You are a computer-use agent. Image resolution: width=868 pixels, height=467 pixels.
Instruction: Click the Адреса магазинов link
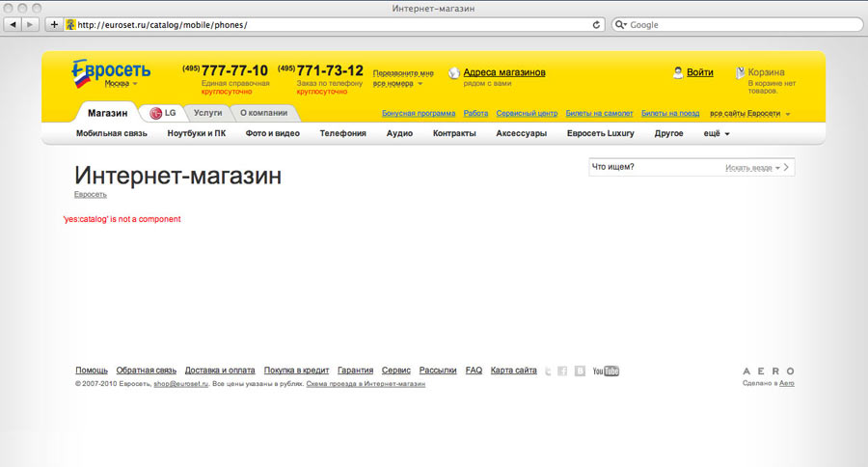[x=504, y=72]
